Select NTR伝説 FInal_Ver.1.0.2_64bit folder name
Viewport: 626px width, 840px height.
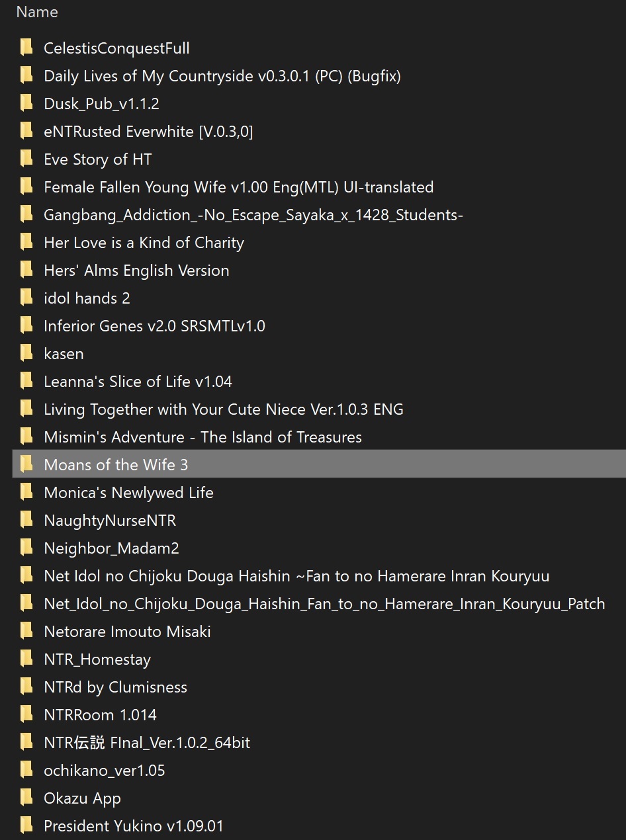147,743
